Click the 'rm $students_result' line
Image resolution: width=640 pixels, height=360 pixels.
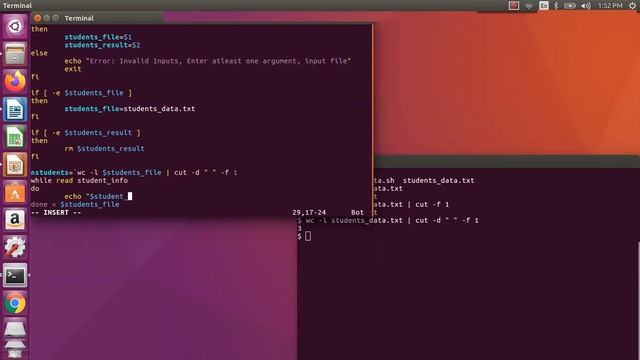tap(104, 149)
